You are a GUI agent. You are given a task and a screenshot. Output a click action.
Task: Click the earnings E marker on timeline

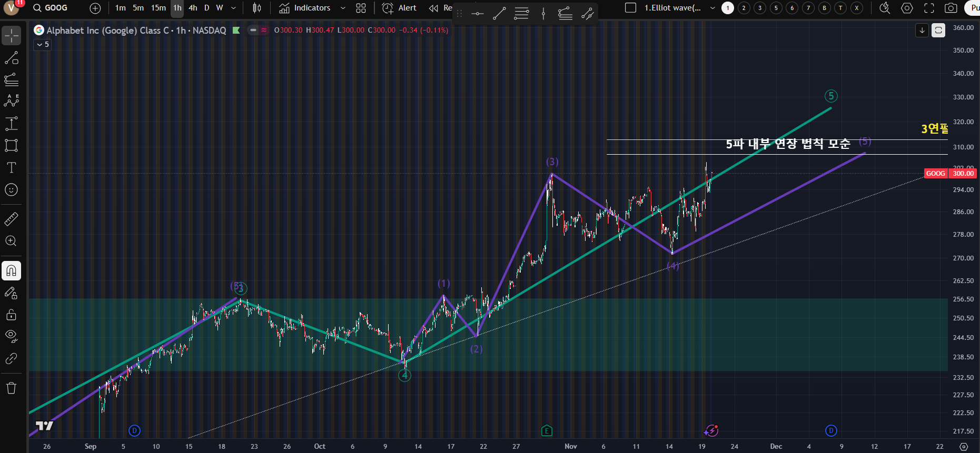[x=547, y=431]
